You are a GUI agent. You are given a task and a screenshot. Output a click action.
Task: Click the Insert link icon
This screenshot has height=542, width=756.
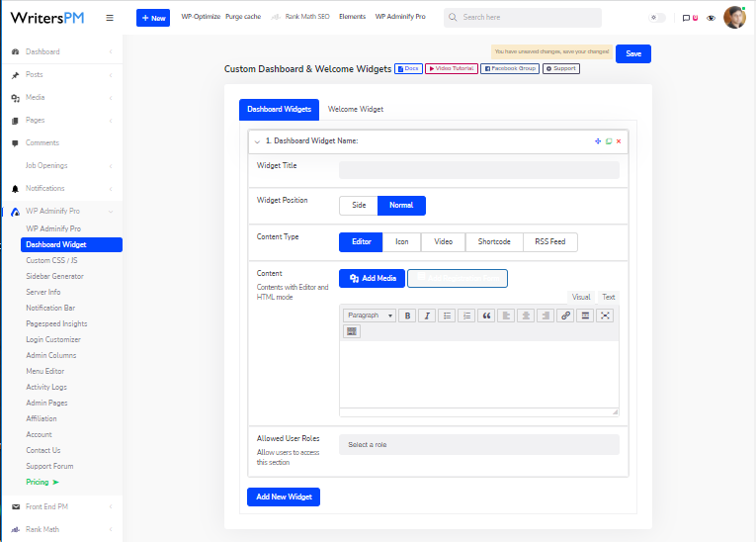click(x=565, y=316)
